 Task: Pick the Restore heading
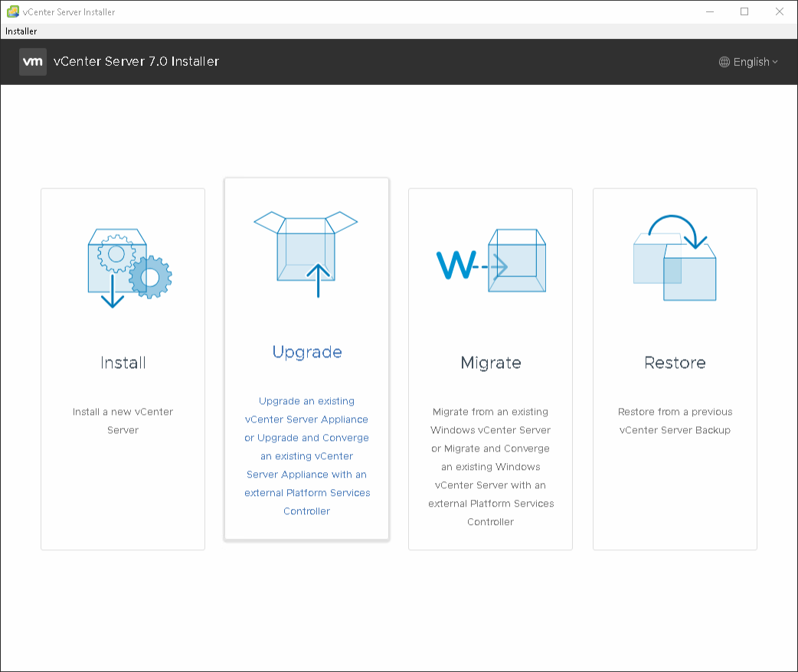675,362
